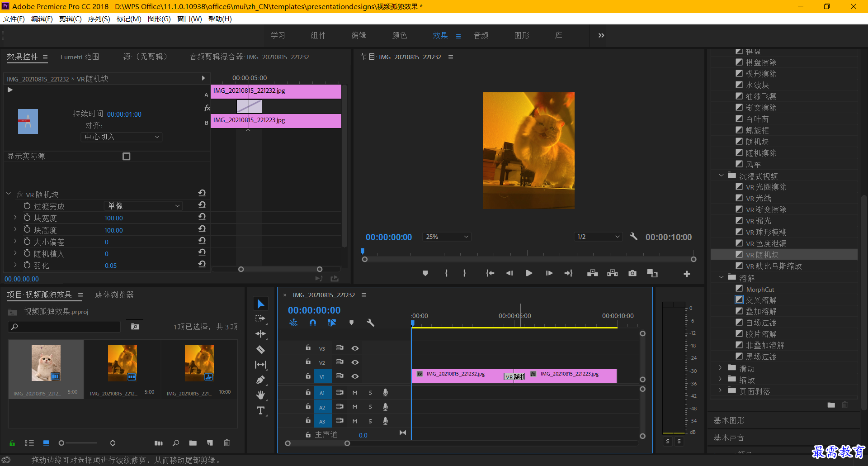Open timeline display settings wrench
868x466 pixels.
click(x=370, y=323)
